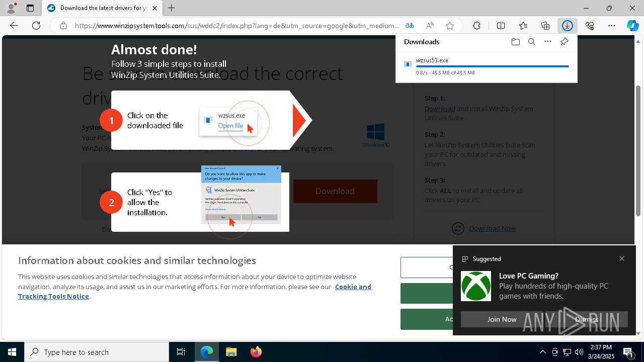The image size is (644, 362).
Task: Toggle the Downloads toolbar button
Action: [x=568, y=26]
